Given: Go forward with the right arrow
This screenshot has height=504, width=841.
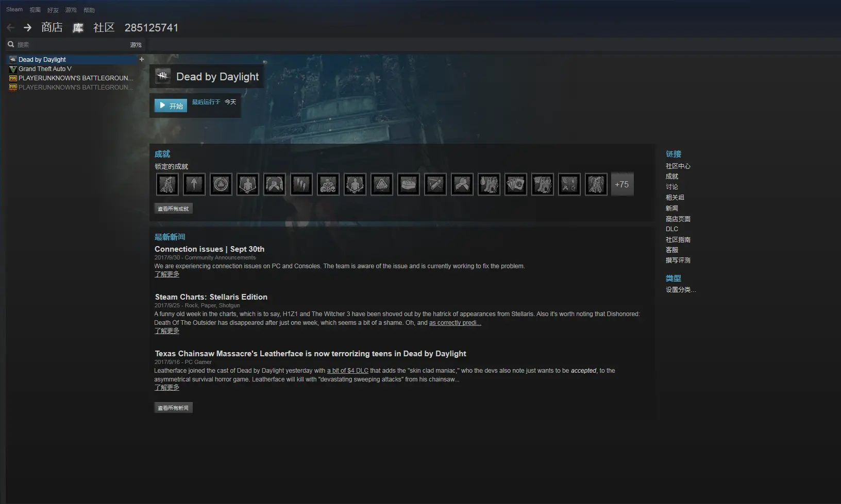Looking at the screenshot, I should tap(27, 28).
